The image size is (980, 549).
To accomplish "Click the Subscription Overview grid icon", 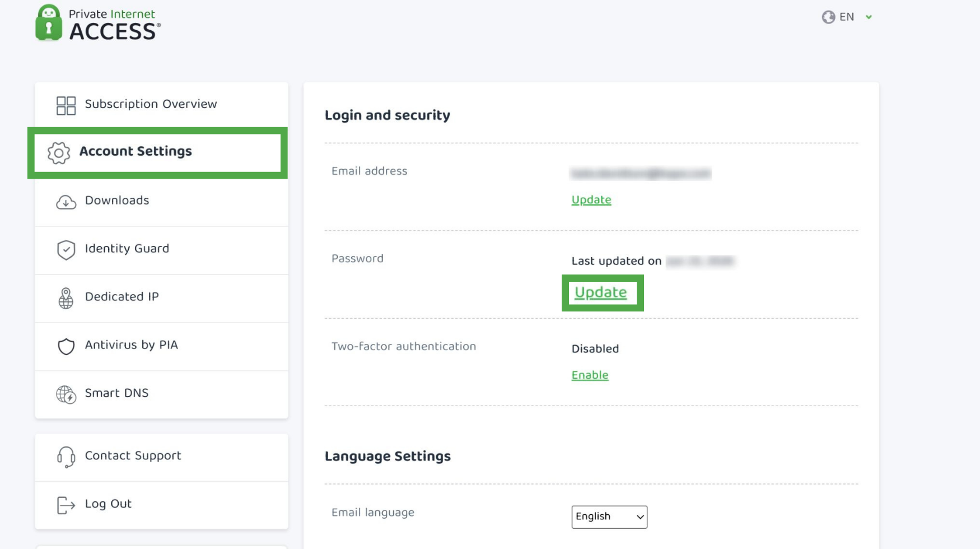I will tap(66, 105).
